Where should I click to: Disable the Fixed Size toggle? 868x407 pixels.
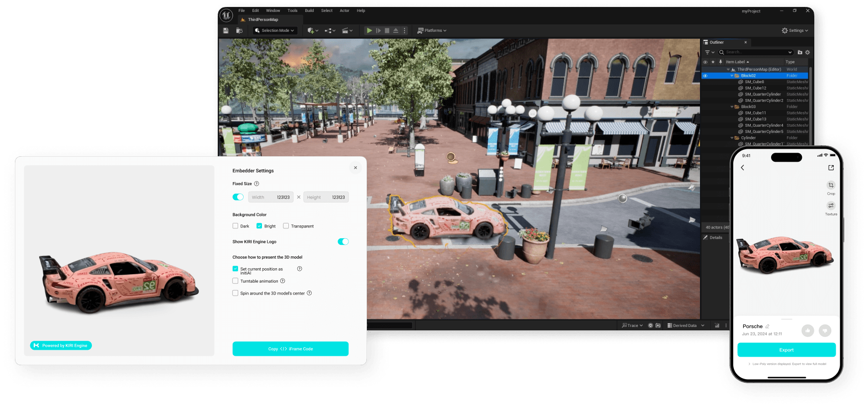tap(238, 197)
